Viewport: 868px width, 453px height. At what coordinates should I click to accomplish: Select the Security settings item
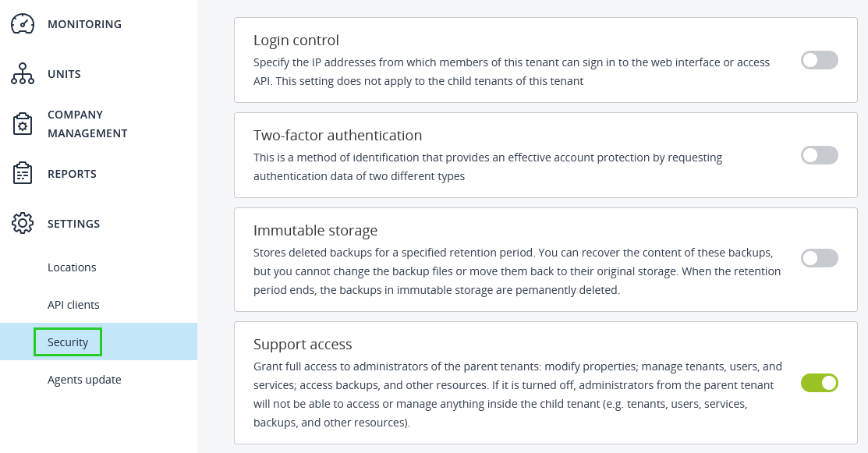(x=68, y=342)
